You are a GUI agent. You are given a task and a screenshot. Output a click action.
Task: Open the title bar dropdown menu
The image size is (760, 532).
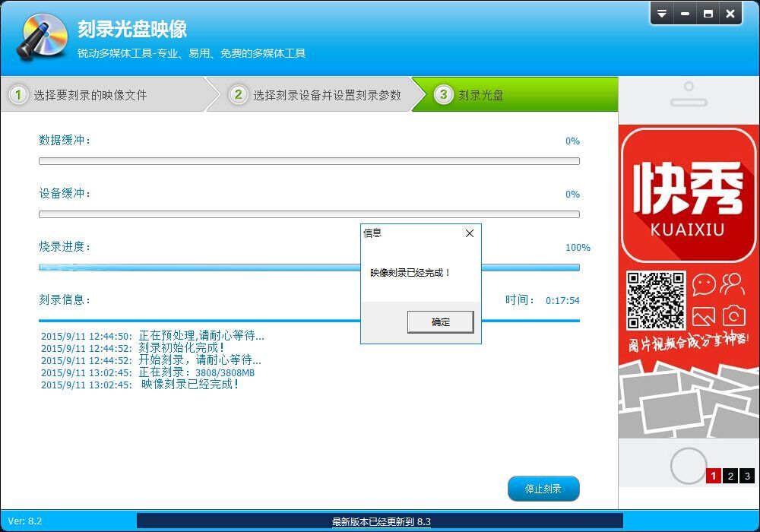click(x=662, y=14)
